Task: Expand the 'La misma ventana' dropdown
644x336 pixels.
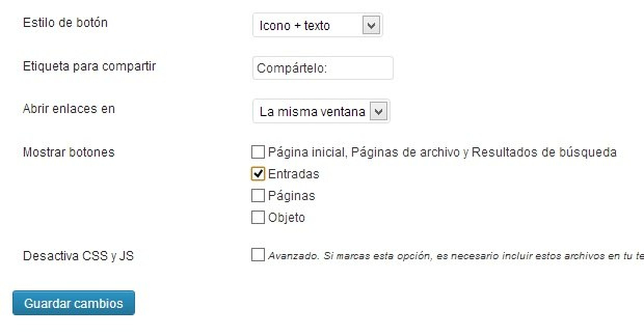Action: [379, 111]
